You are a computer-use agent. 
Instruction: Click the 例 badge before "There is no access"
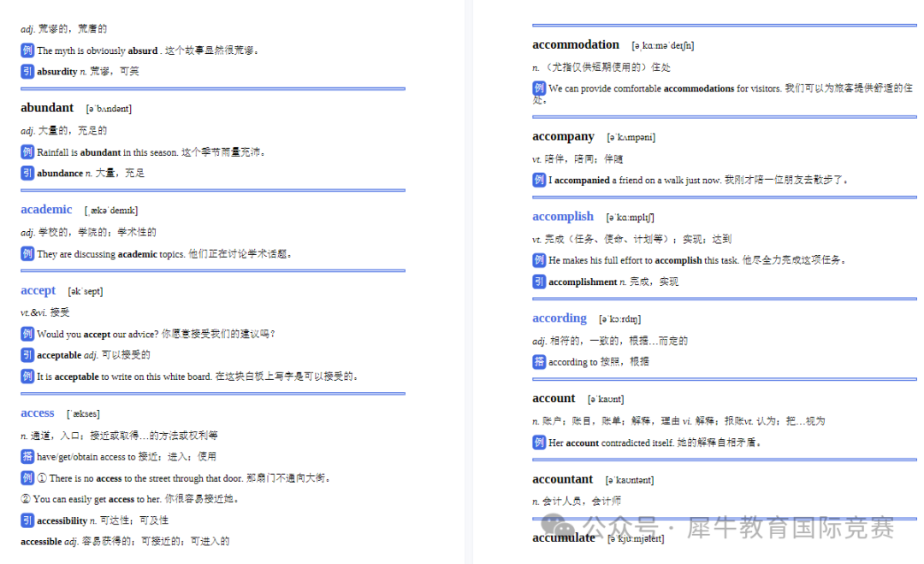coord(27,478)
